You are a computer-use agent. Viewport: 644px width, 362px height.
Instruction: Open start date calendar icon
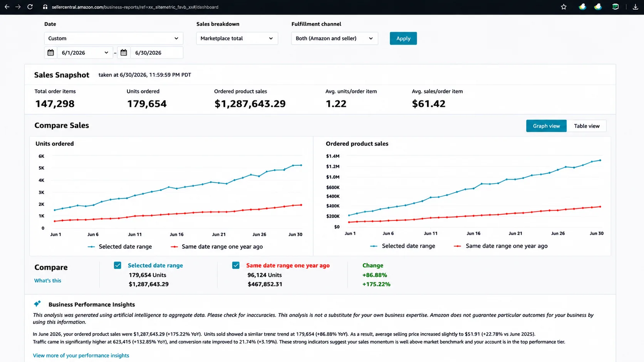50,53
